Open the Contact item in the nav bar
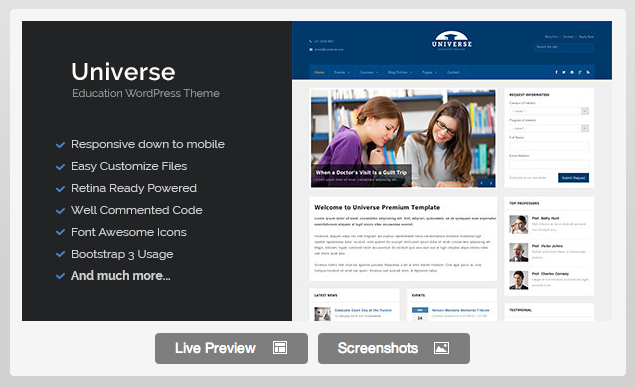Viewport: 635px width, 388px height. point(453,72)
